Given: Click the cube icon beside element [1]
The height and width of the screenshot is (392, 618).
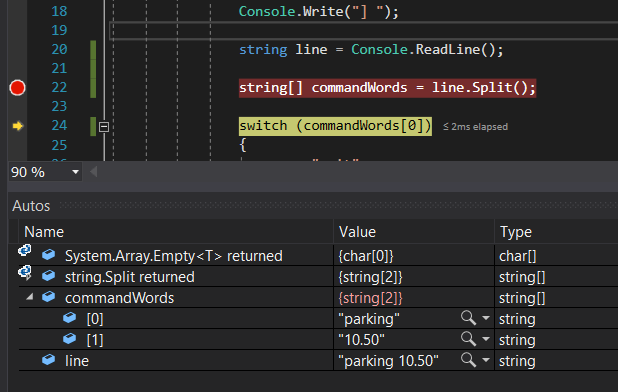Looking at the screenshot, I should point(69,338).
